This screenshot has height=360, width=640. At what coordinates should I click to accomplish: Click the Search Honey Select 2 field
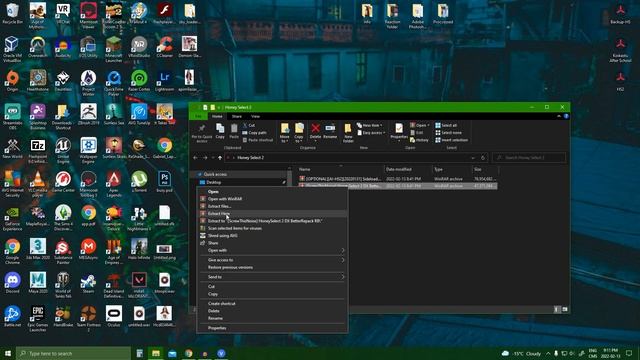pos(529,158)
